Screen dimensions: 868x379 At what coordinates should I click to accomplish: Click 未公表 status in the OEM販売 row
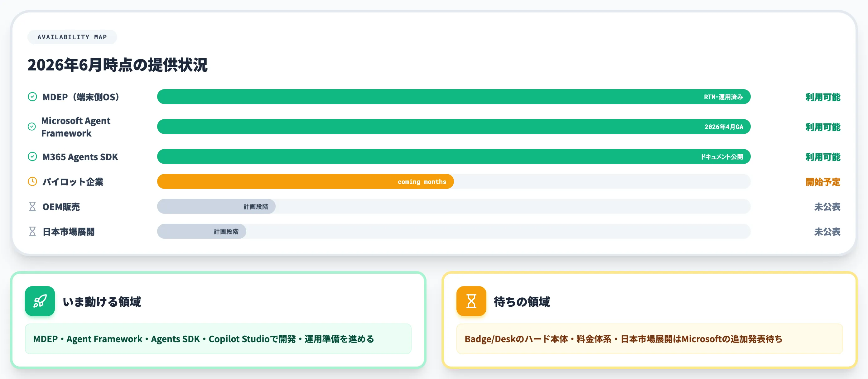[827, 207]
